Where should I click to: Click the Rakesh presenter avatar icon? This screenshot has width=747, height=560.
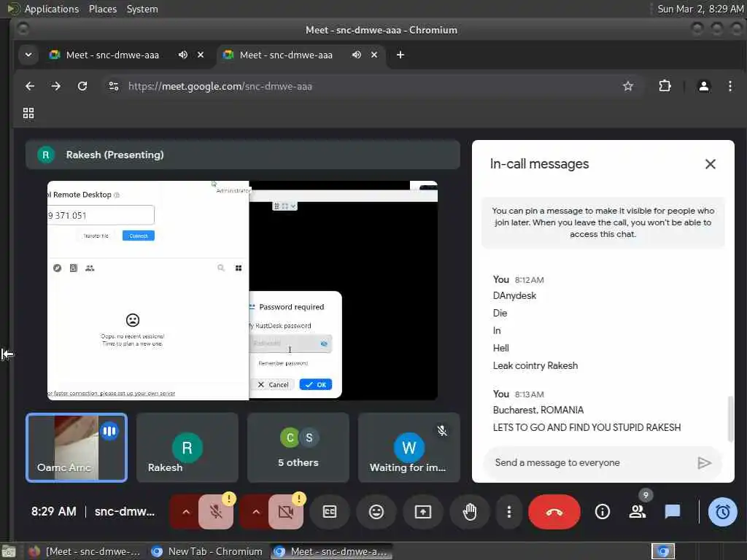click(x=46, y=155)
